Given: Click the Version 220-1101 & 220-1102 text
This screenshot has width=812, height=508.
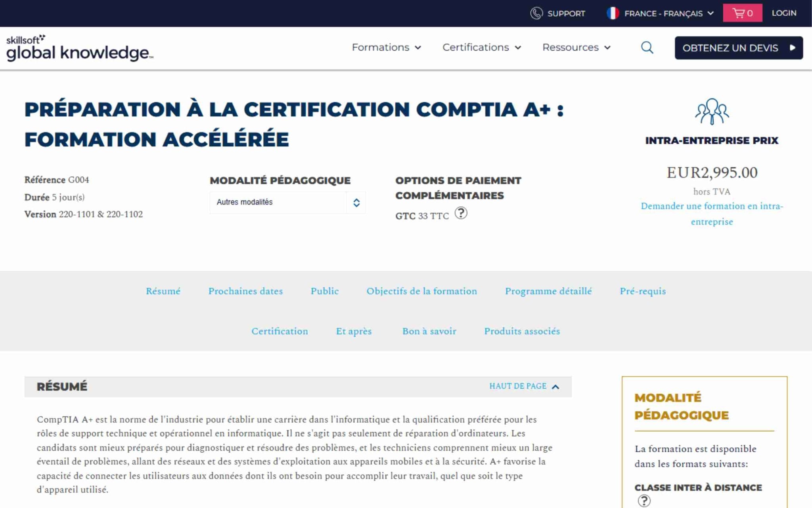Looking at the screenshot, I should pos(84,214).
